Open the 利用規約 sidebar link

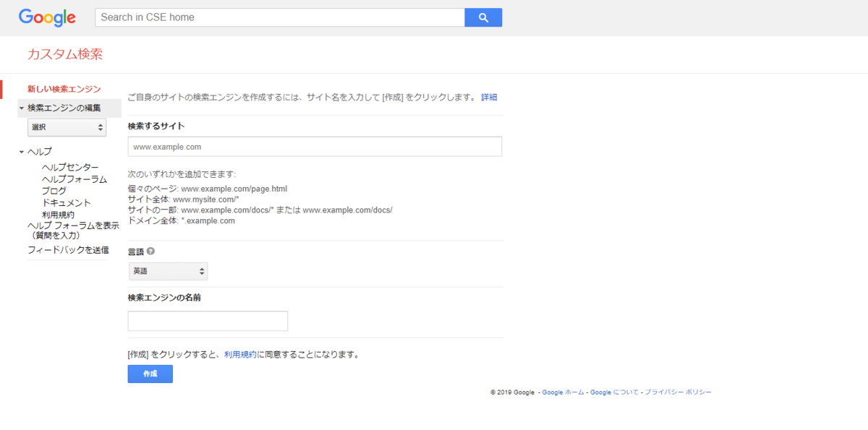point(58,215)
